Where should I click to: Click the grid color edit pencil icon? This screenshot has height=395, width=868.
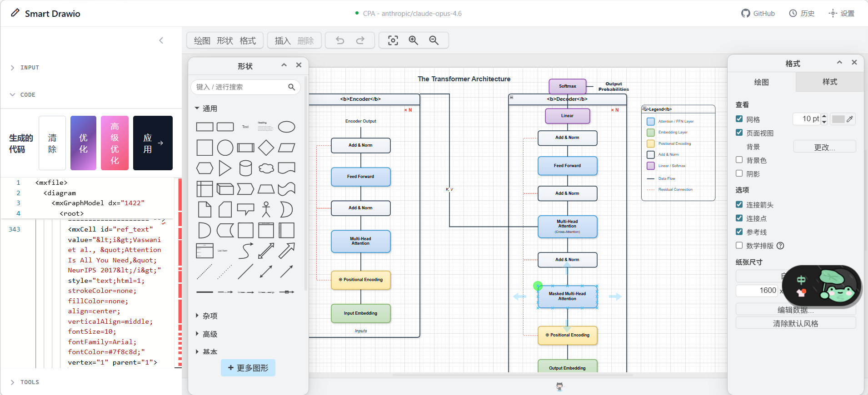(850, 119)
